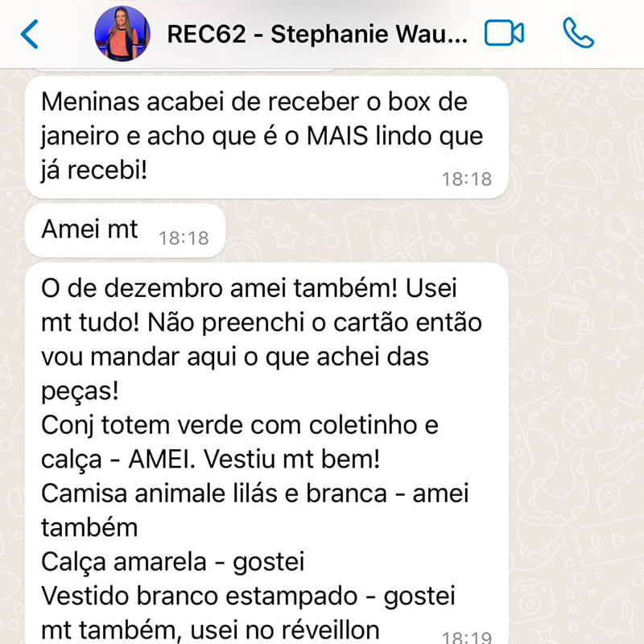644x644 pixels.
Task: Open the contact's round profile picture
Action: [122, 34]
